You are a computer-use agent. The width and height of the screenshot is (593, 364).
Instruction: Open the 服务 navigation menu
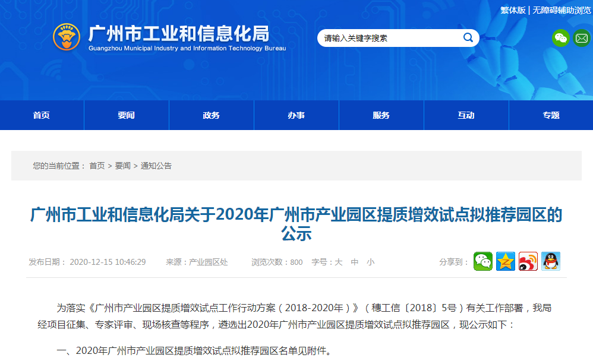381,115
